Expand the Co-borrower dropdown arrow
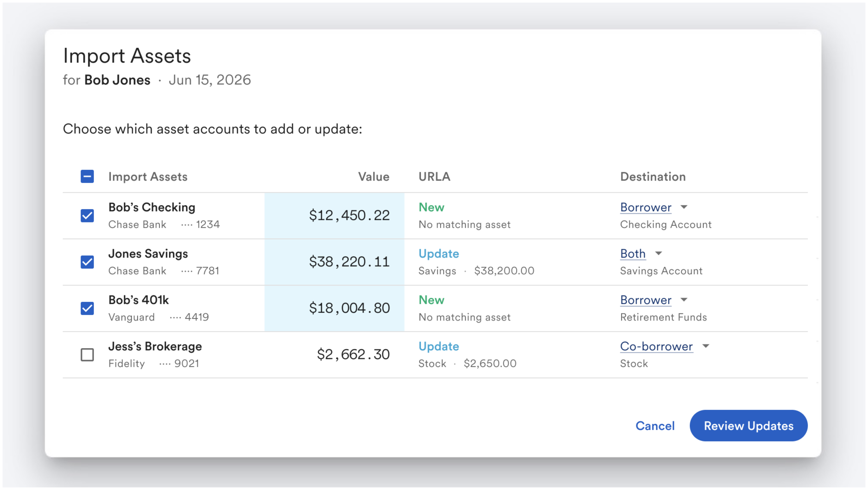 706,346
